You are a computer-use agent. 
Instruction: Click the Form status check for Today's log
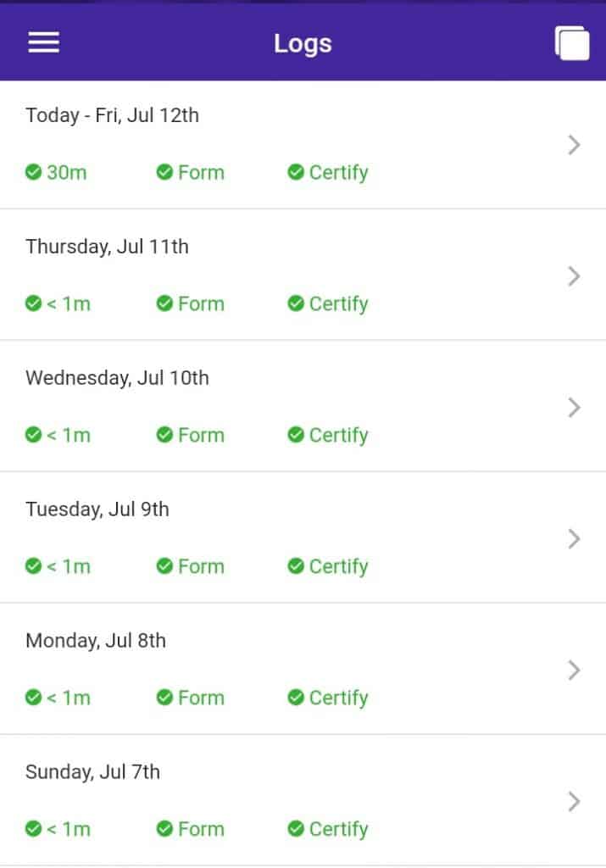(x=164, y=172)
